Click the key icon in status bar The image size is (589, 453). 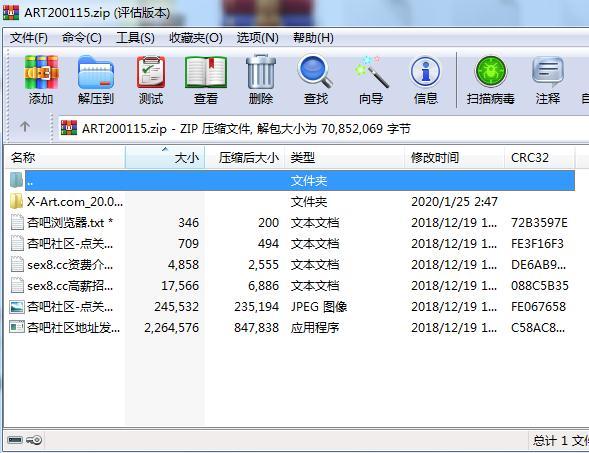pos(34,440)
